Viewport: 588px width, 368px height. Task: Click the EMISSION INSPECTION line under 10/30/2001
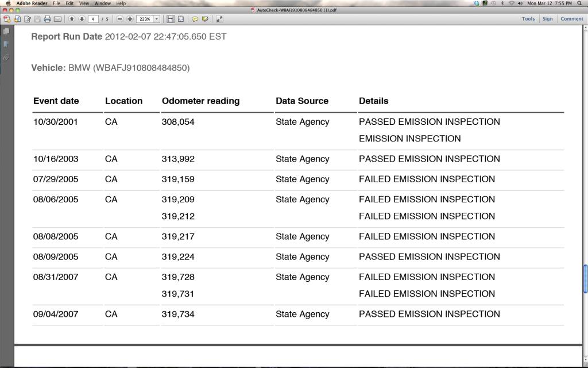pos(409,139)
